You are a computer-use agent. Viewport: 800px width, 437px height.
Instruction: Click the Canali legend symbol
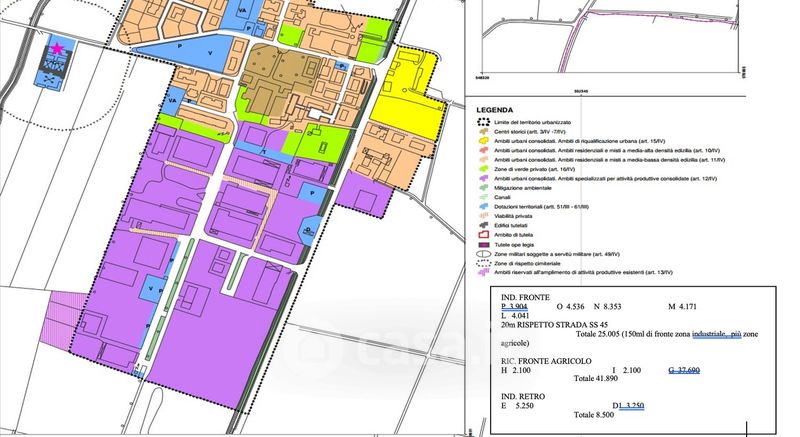pos(482,197)
